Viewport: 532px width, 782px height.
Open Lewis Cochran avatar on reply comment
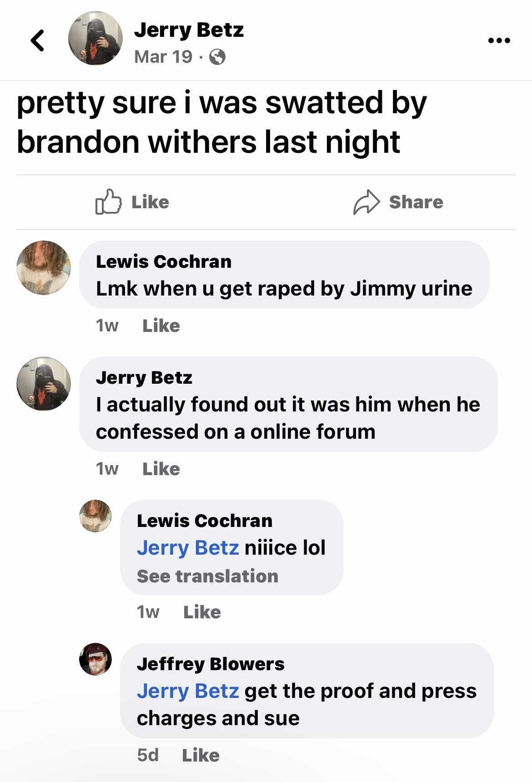[x=95, y=516]
